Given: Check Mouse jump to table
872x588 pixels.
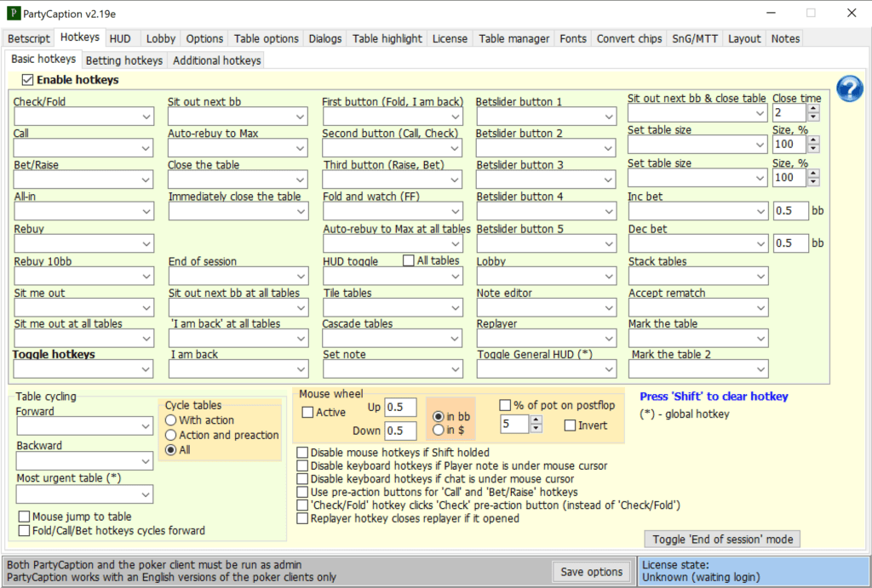Looking at the screenshot, I should pos(24,517).
